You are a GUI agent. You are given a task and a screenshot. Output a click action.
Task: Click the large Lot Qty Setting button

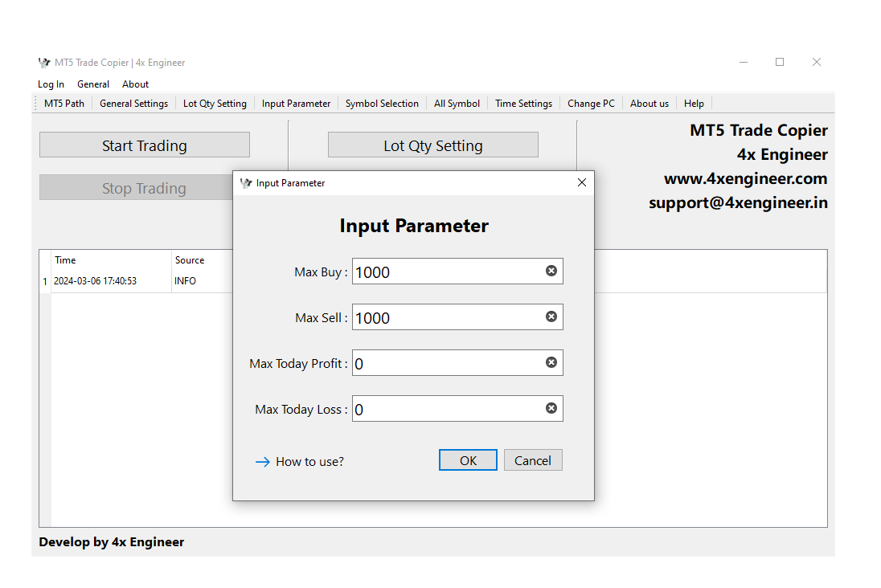[x=433, y=145]
